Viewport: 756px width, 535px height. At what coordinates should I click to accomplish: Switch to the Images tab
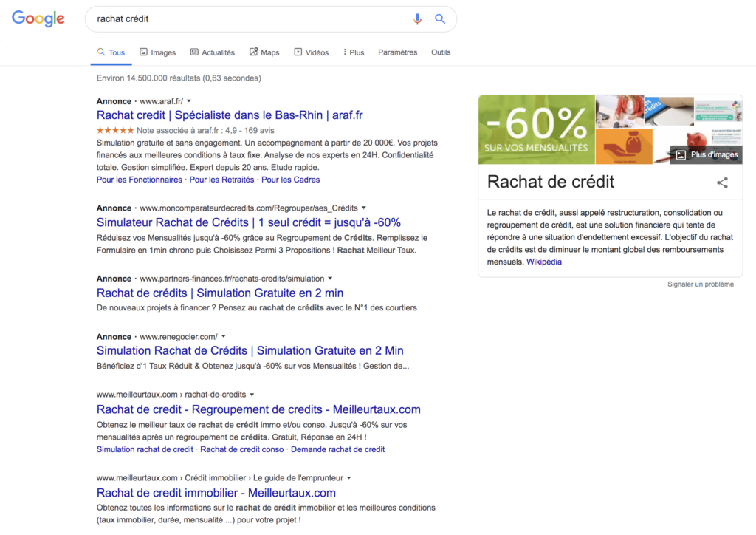[x=158, y=52]
